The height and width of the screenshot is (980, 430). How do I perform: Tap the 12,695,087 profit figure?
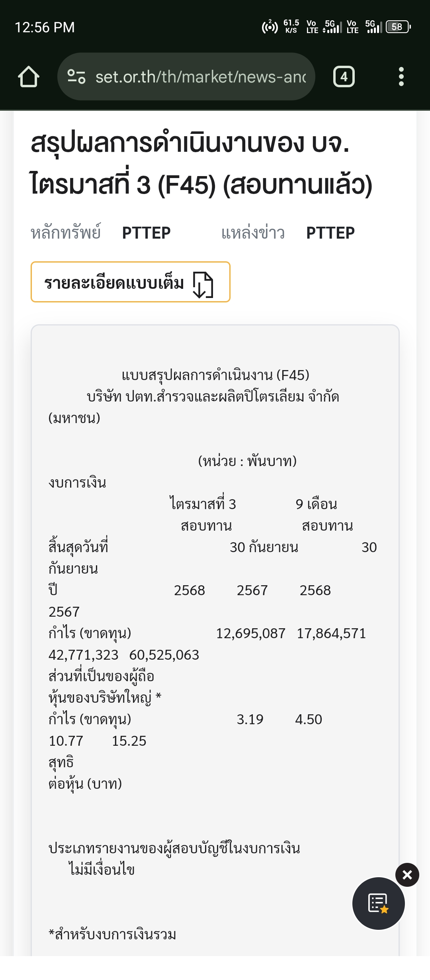pyautogui.click(x=250, y=633)
